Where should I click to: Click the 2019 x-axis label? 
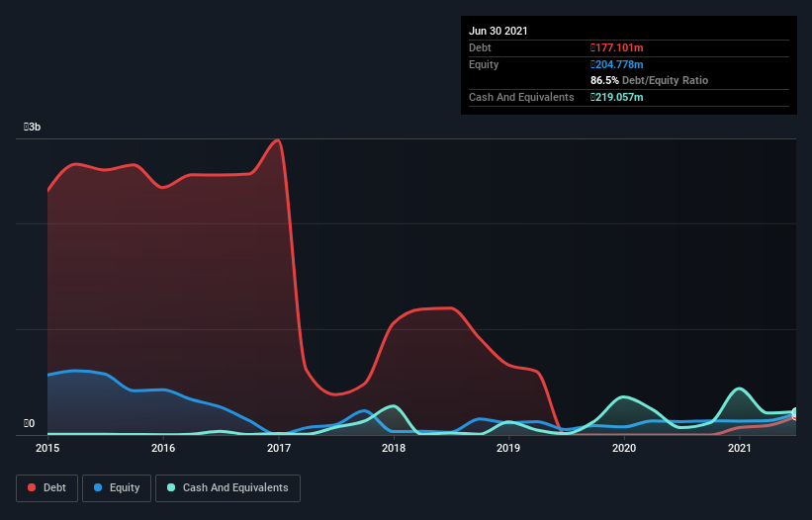pos(508,448)
